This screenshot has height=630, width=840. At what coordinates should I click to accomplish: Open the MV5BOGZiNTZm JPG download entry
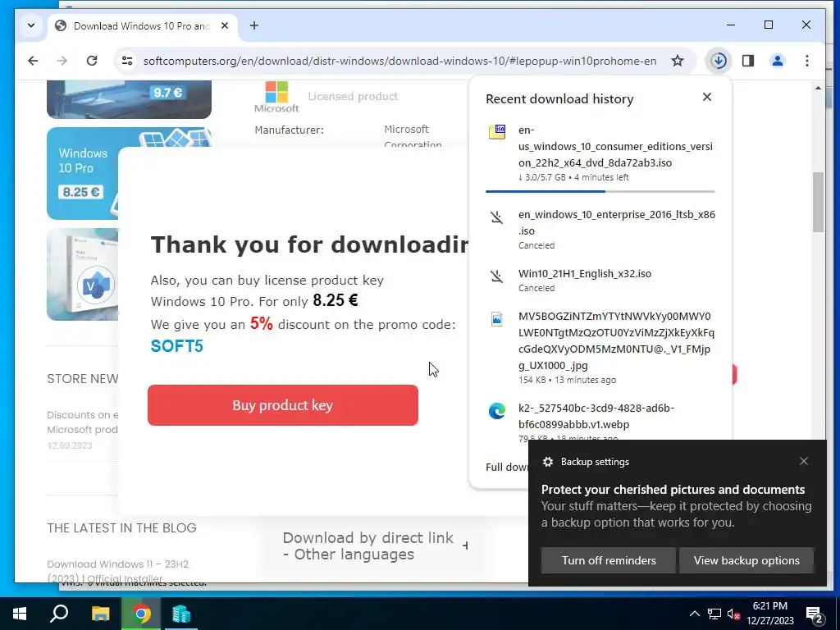[600, 348]
